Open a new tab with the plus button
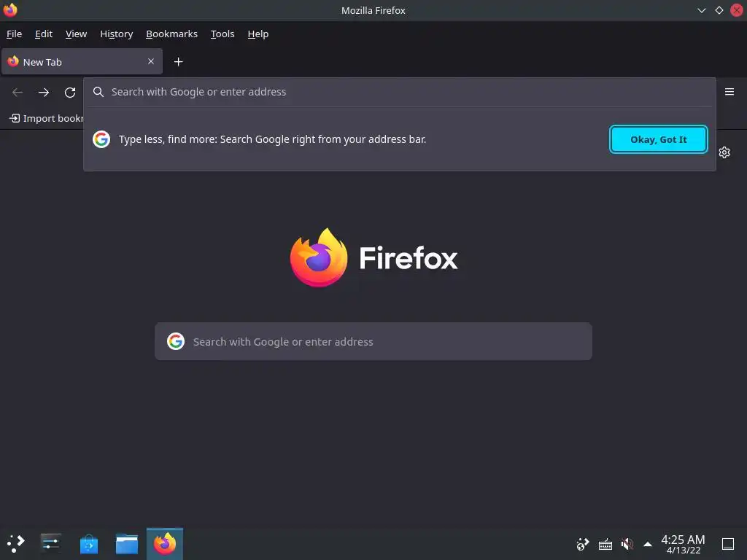Image resolution: width=747 pixels, height=560 pixels. pos(178,62)
